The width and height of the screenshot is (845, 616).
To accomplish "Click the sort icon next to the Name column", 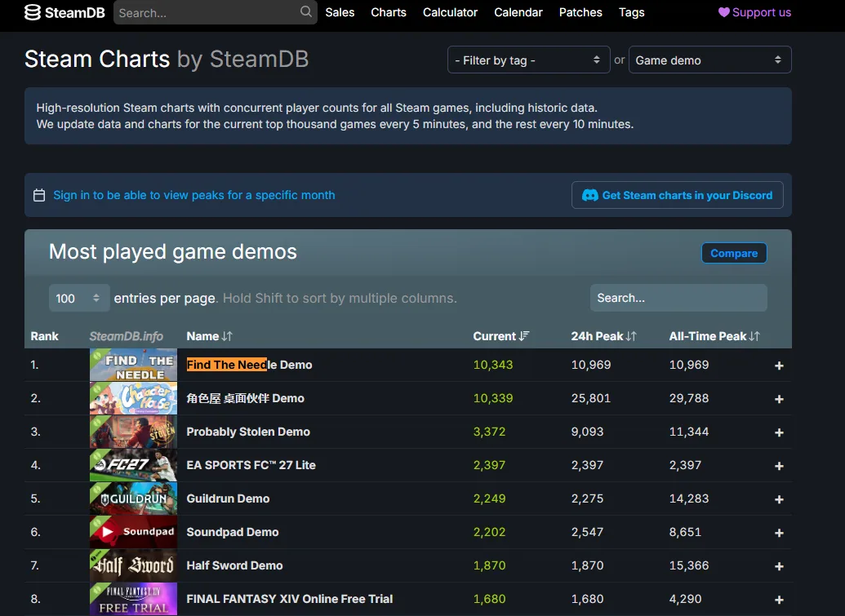I will point(227,336).
